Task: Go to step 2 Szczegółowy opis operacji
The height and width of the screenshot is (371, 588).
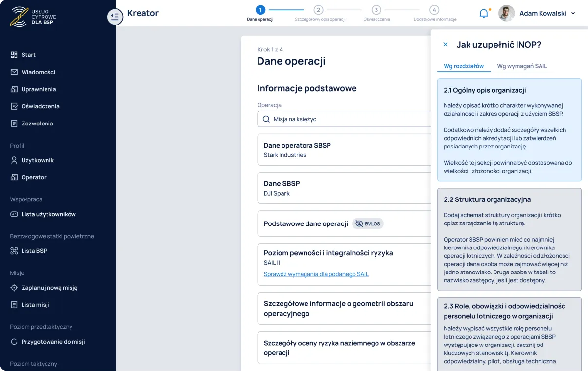Action: point(319,10)
